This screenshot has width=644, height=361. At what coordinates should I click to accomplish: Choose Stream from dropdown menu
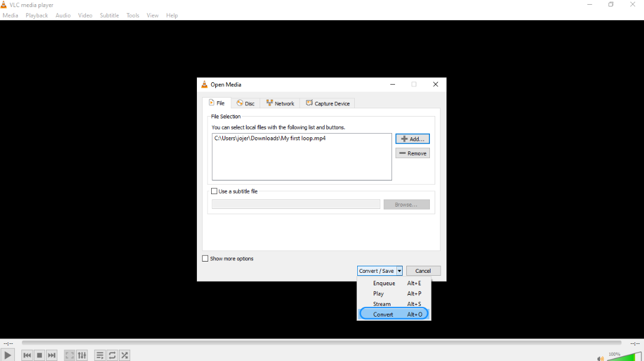pyautogui.click(x=394, y=304)
